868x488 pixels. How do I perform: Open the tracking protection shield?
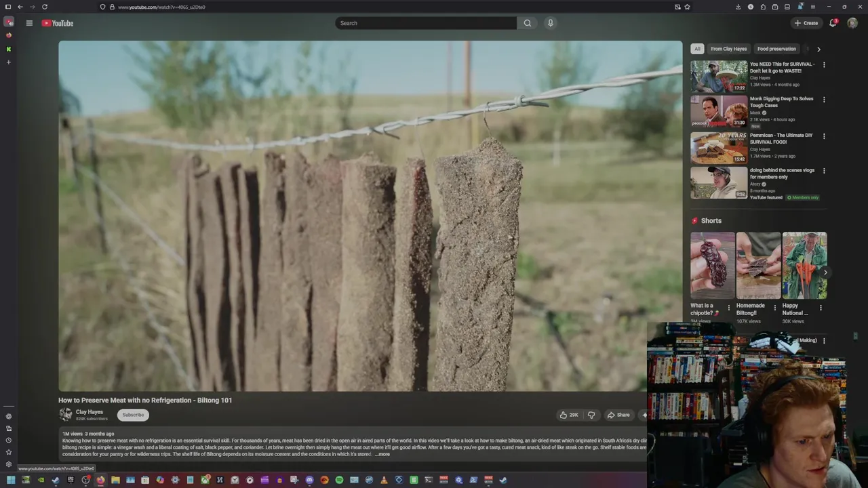click(x=102, y=7)
